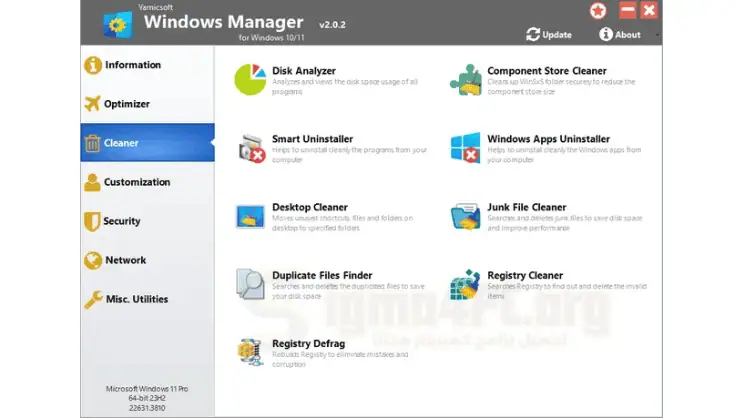Open Disk Analyzer title link
The height and width of the screenshot is (418, 743).
click(304, 71)
